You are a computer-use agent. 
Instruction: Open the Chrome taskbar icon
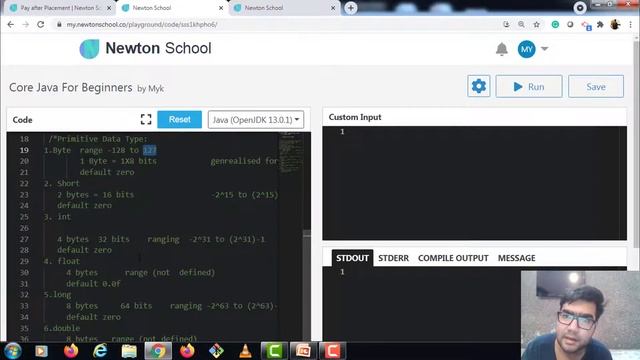[x=158, y=351]
